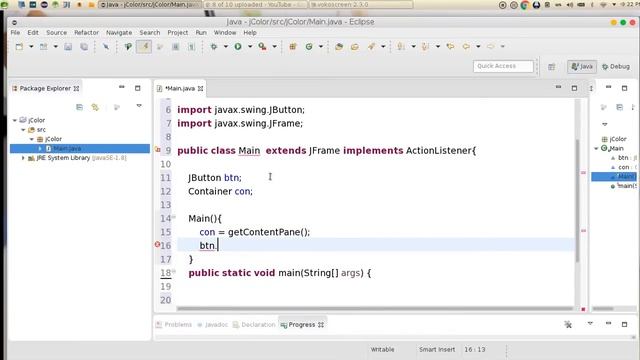The height and width of the screenshot is (360, 640).
Task: Click the Debug bug toolbar icon
Action: tap(213, 47)
